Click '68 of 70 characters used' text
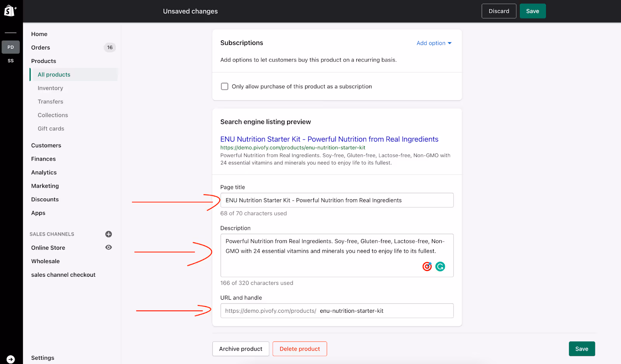The image size is (621, 364). point(253,214)
